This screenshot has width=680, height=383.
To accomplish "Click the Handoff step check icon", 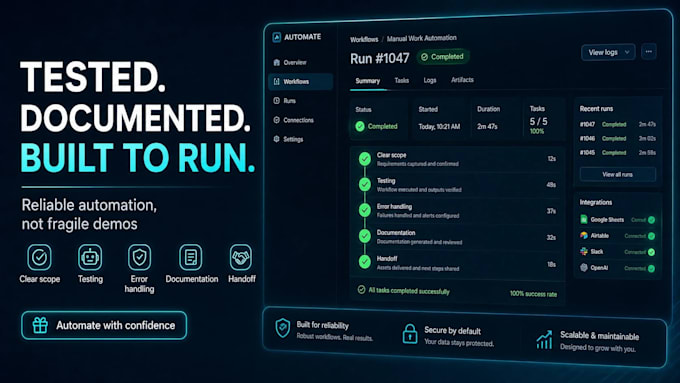I will point(365,262).
